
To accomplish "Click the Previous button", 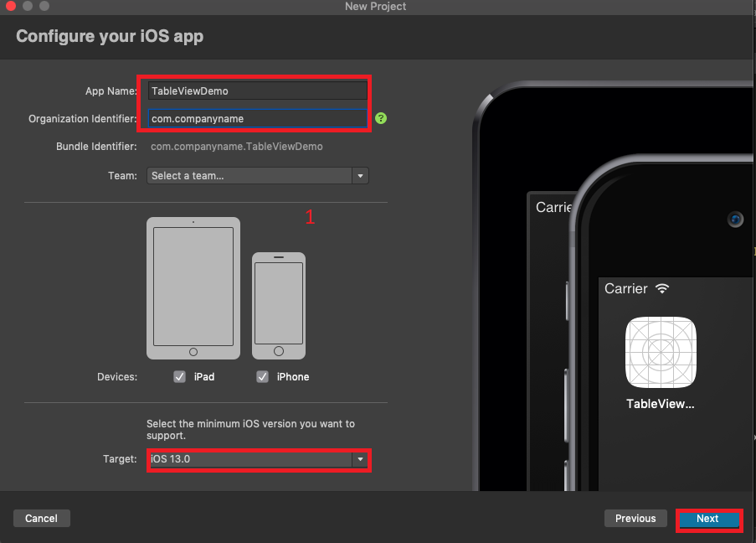I will (635, 518).
